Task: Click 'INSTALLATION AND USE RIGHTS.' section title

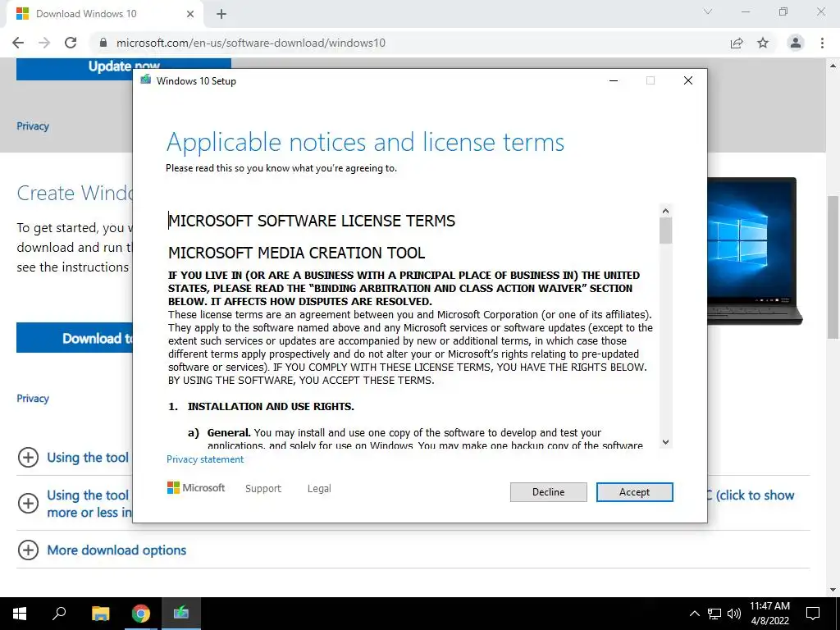Action: [x=271, y=407]
